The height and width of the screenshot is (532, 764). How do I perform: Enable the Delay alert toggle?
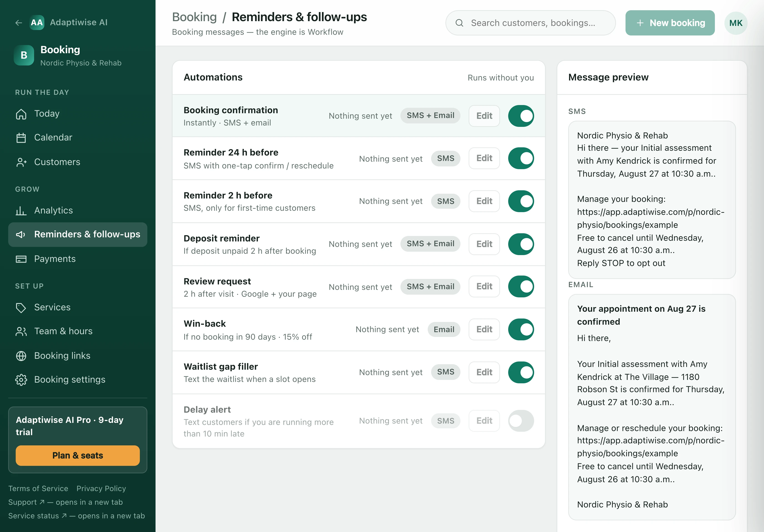[521, 421]
